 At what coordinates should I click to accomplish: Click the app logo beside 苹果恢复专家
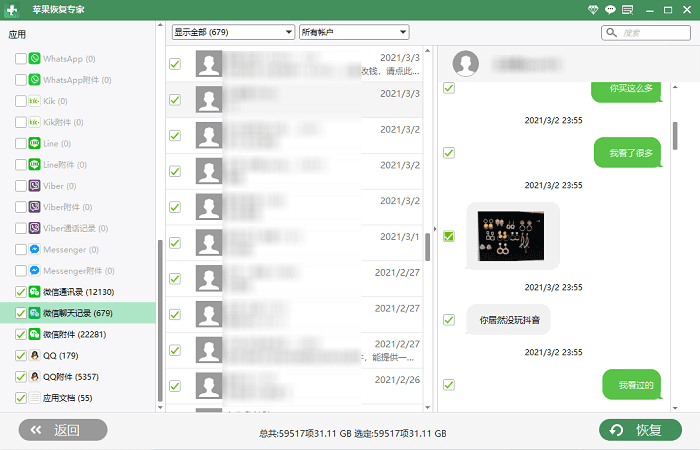click(x=12, y=10)
